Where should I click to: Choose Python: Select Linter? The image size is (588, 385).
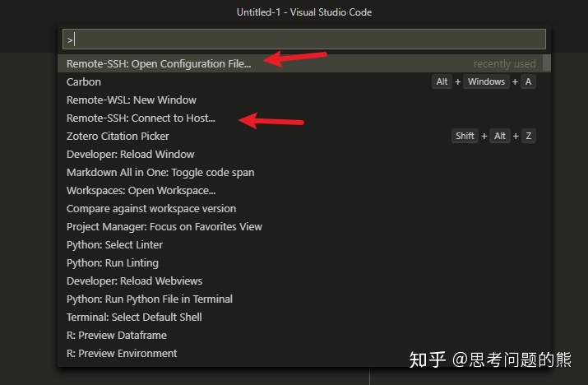(x=304, y=244)
